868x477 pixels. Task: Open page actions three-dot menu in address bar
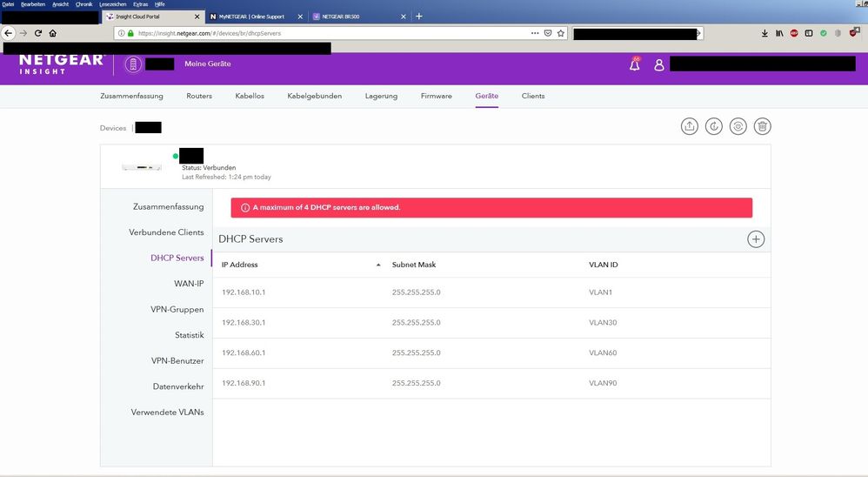tap(535, 33)
